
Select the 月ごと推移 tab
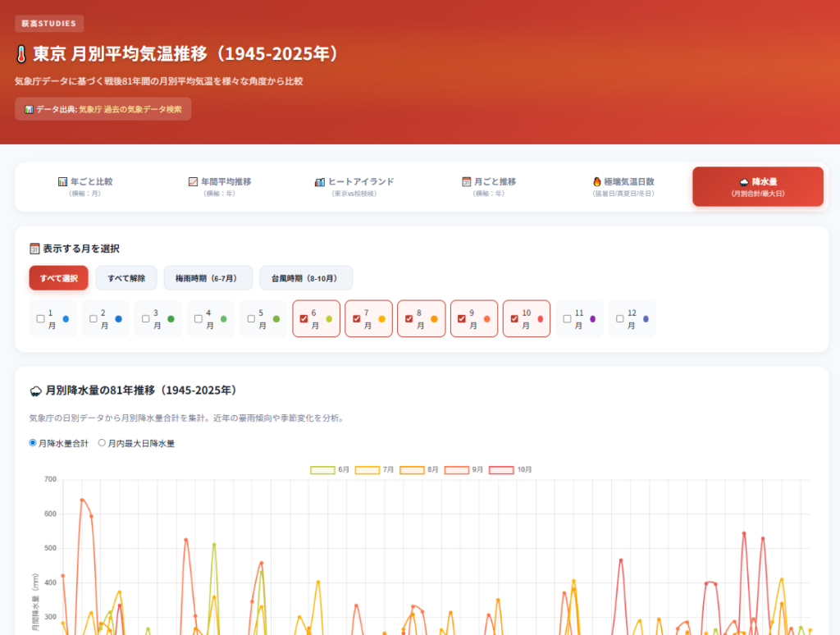(x=489, y=186)
